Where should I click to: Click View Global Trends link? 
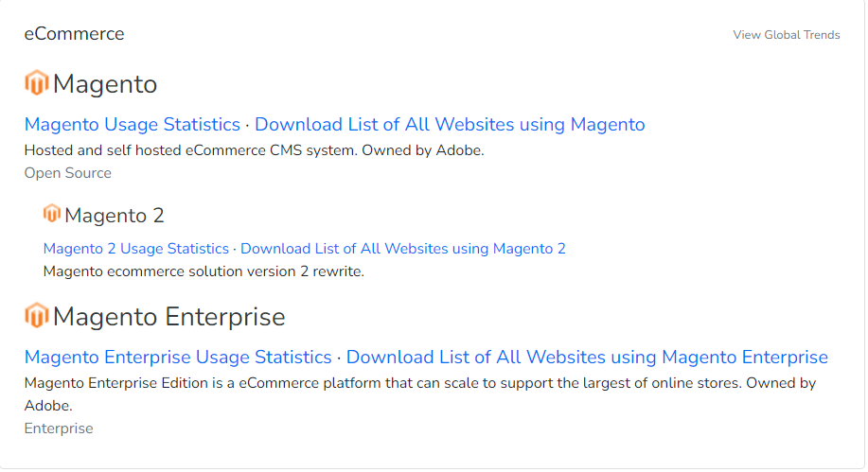point(787,35)
